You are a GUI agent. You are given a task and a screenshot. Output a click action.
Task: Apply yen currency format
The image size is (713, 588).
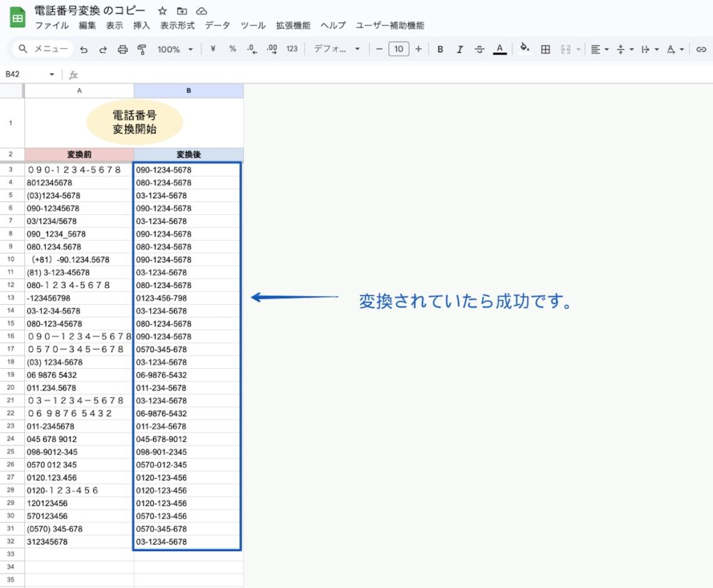[213, 49]
